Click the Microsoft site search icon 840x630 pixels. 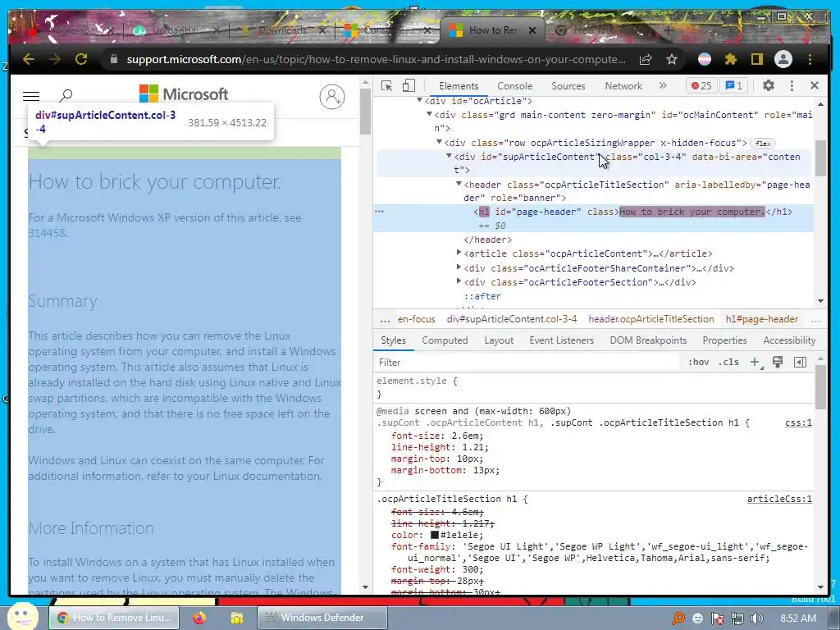point(66,96)
